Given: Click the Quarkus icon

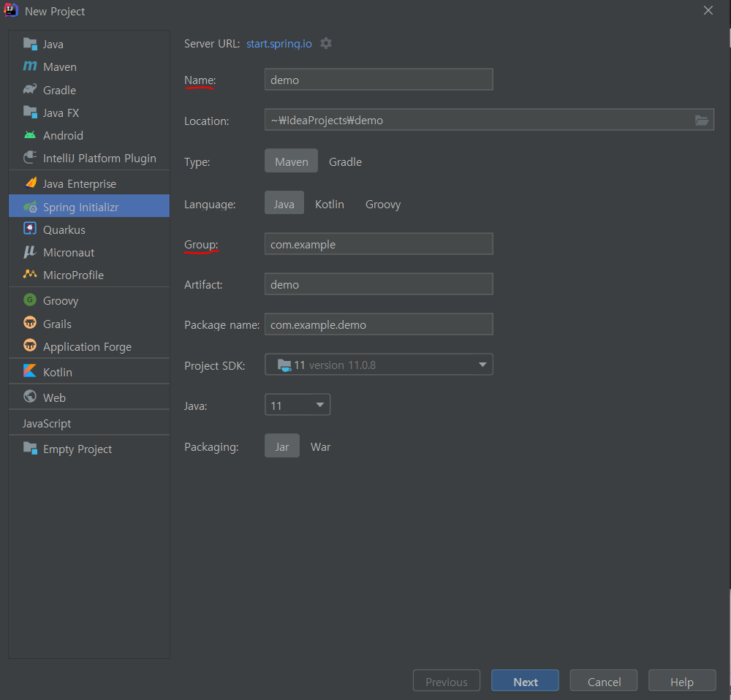Looking at the screenshot, I should click(x=30, y=229).
